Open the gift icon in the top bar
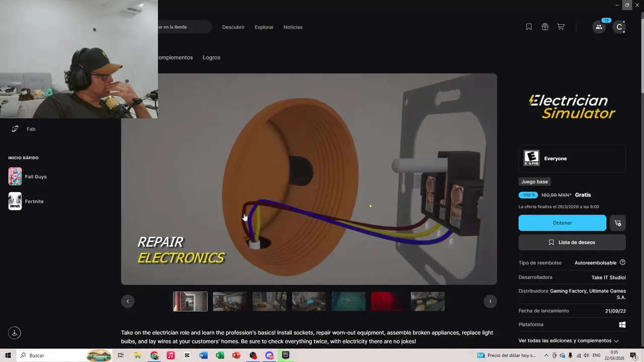This screenshot has height=362, width=644. (545, 27)
